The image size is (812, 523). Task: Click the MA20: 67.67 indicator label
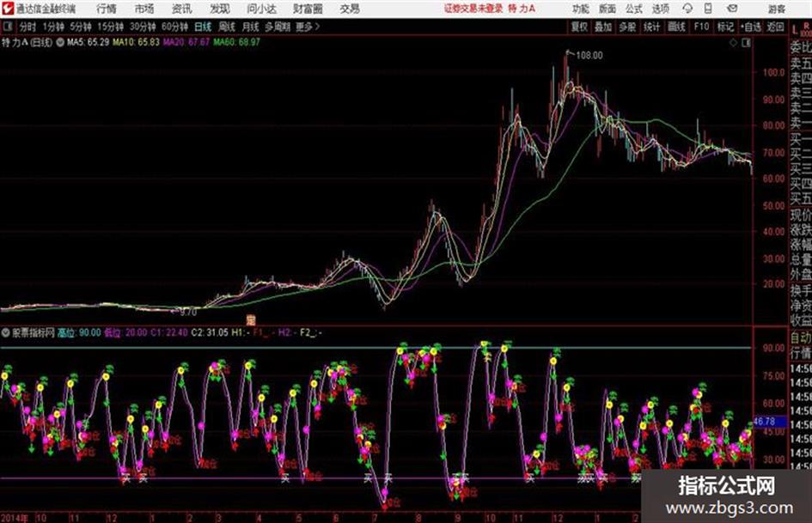click(186, 42)
